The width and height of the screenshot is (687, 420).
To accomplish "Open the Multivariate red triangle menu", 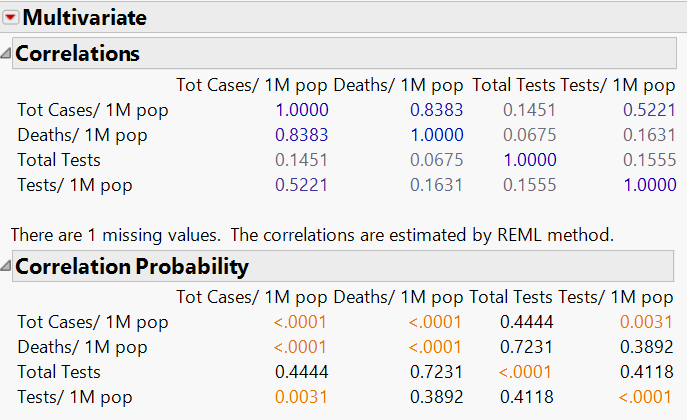I will [x=11, y=17].
